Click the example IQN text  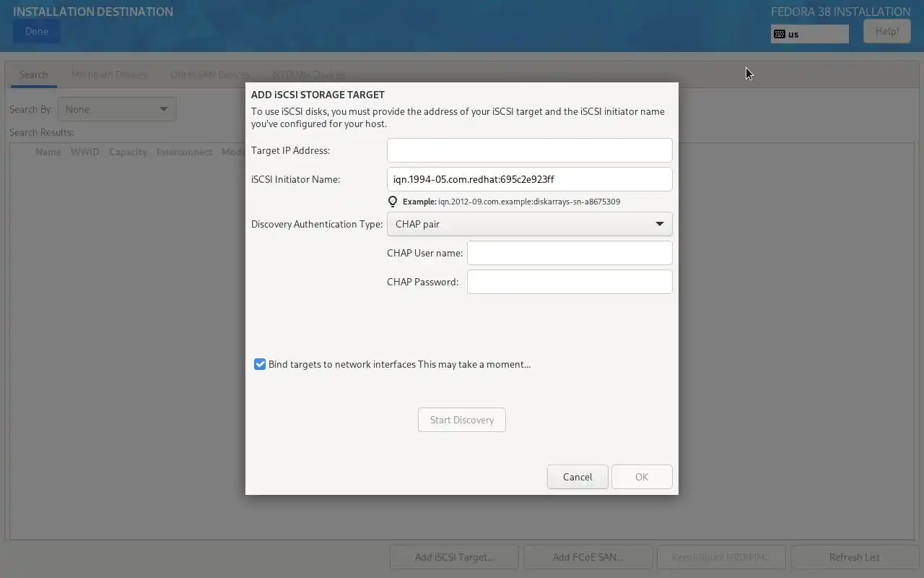click(529, 202)
